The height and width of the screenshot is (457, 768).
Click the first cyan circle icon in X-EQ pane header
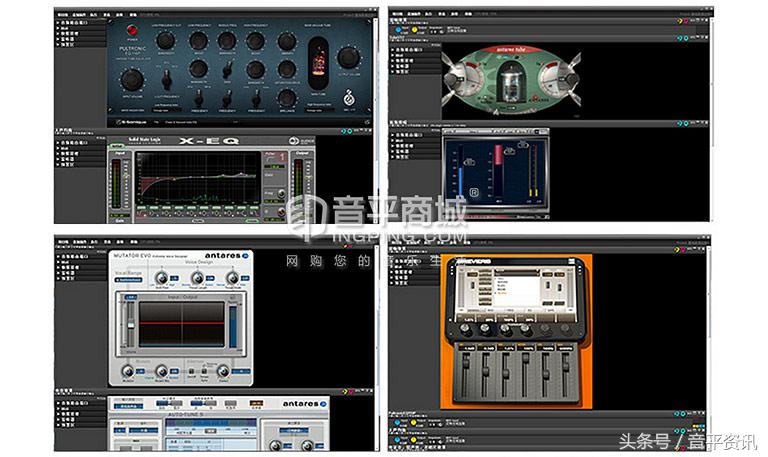pos(344,131)
